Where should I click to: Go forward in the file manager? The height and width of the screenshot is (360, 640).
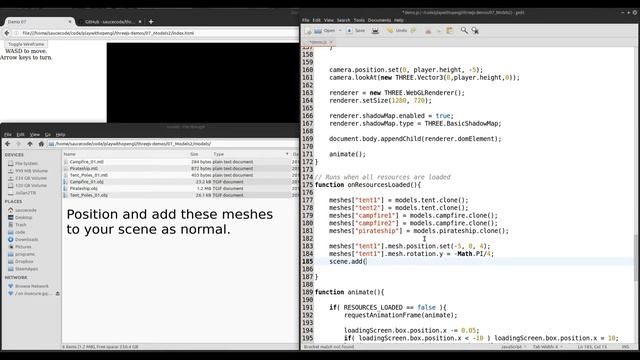coord(18,144)
